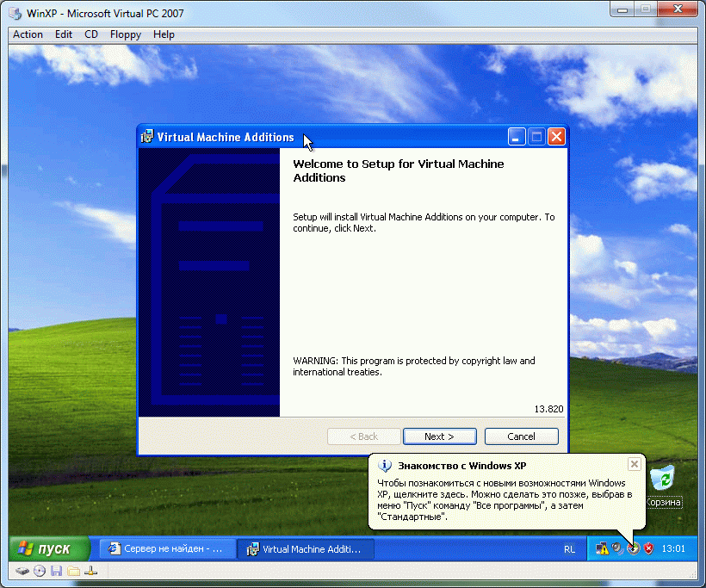The width and height of the screenshot is (706, 588).
Task: Click the hard disk icon in Virtual PC status bar
Action: 22,571
